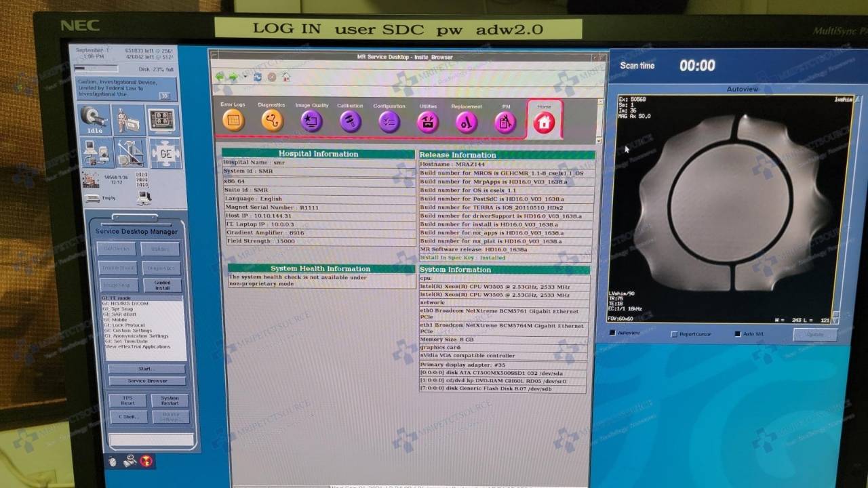Click the browser Forward green arrow

click(x=233, y=77)
